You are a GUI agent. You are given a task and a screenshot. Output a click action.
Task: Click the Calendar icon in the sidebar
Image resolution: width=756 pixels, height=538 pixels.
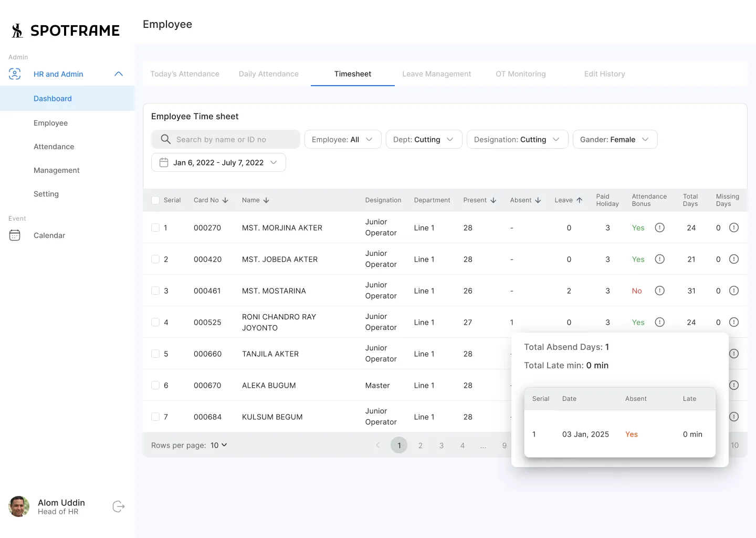click(x=15, y=235)
